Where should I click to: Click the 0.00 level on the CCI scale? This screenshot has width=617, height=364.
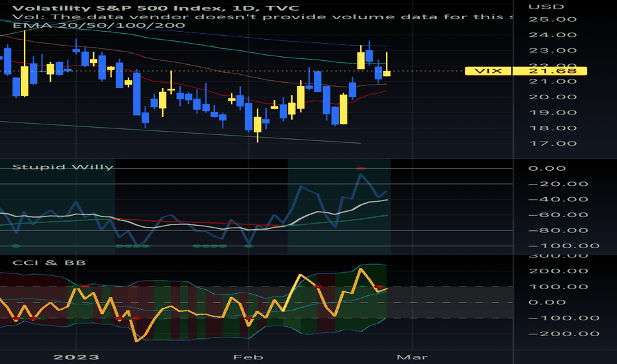(x=547, y=302)
